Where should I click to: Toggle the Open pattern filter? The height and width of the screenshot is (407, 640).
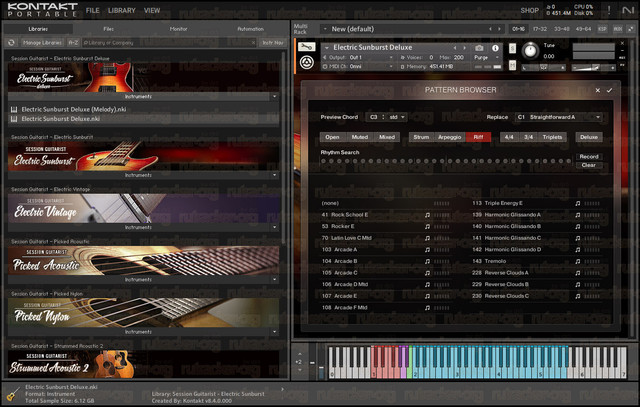point(332,137)
